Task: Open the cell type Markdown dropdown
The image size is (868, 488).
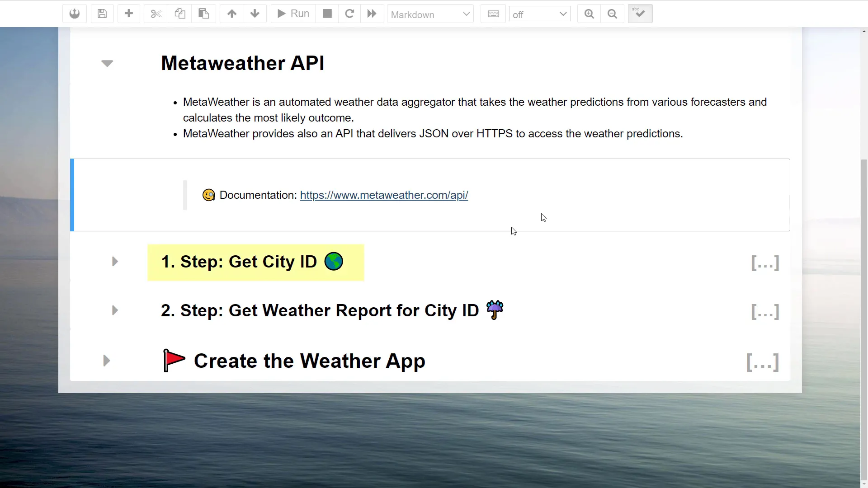Action: (430, 14)
